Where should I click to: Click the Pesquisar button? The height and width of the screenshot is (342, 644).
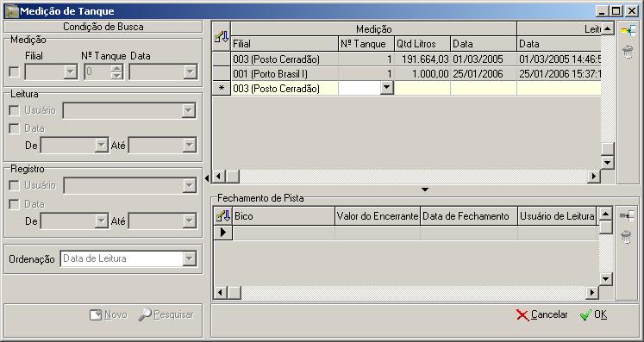(x=166, y=315)
